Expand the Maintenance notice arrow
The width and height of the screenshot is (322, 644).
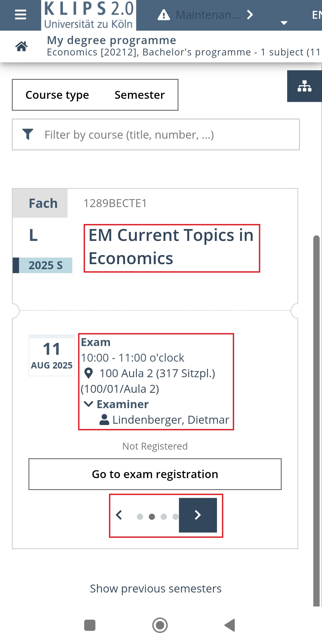tap(250, 15)
